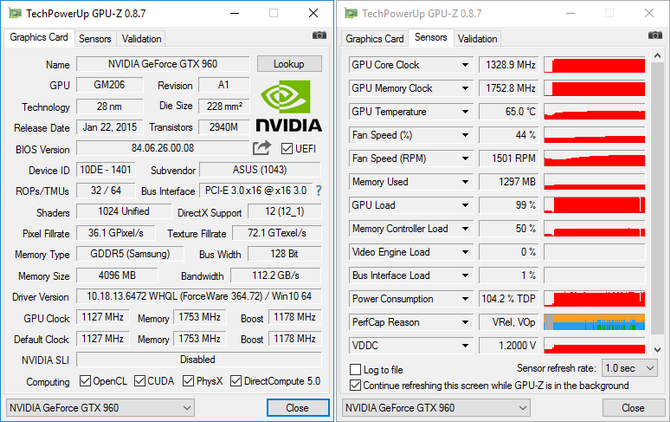Click the NVIDIA SLI Disabled field
The width and height of the screenshot is (670, 422).
pyautogui.click(x=199, y=360)
